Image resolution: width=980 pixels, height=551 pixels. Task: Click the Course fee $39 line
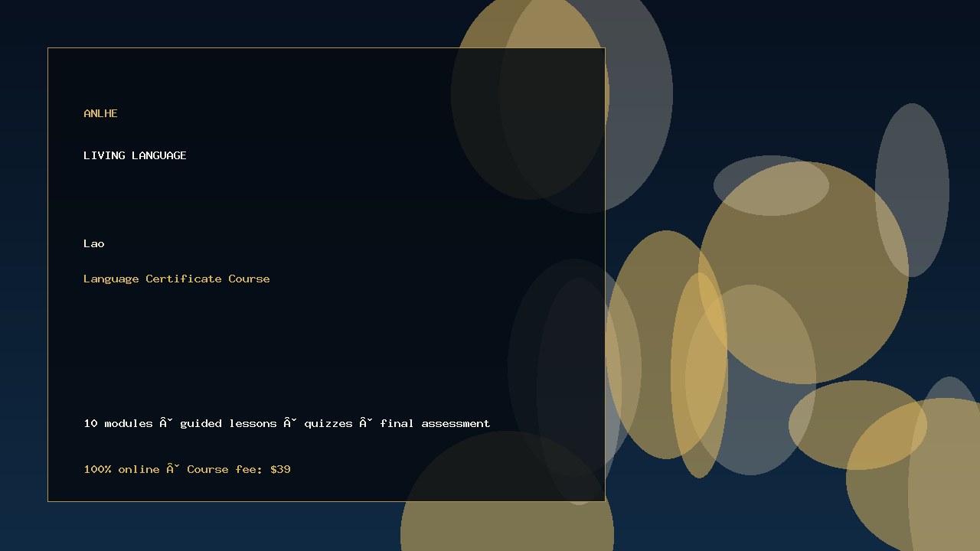pos(187,469)
